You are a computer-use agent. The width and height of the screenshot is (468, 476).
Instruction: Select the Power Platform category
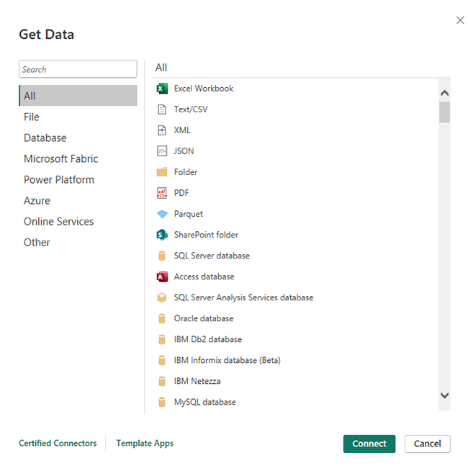pos(78,180)
